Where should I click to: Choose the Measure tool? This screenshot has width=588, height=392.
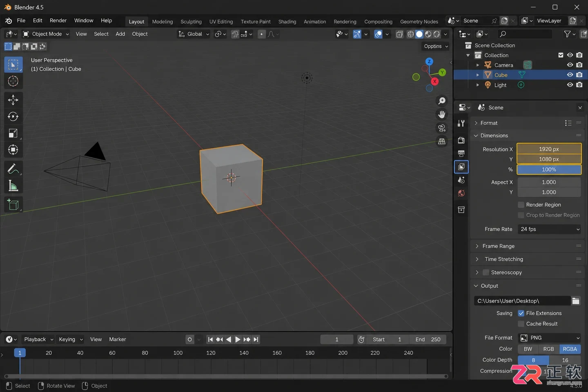[x=13, y=186]
